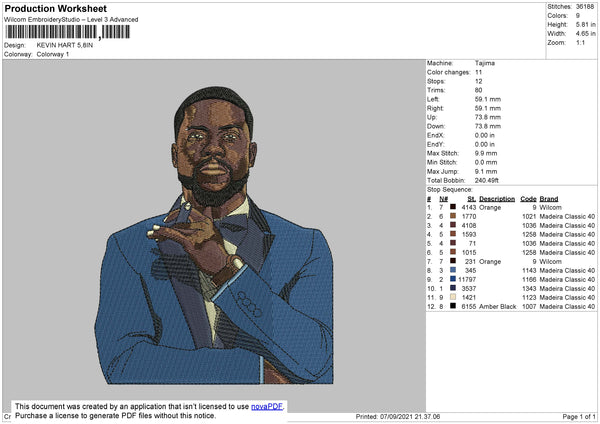Select the blue swatch for 11797 stitches
The height and width of the screenshot is (424, 600).
tap(453, 279)
